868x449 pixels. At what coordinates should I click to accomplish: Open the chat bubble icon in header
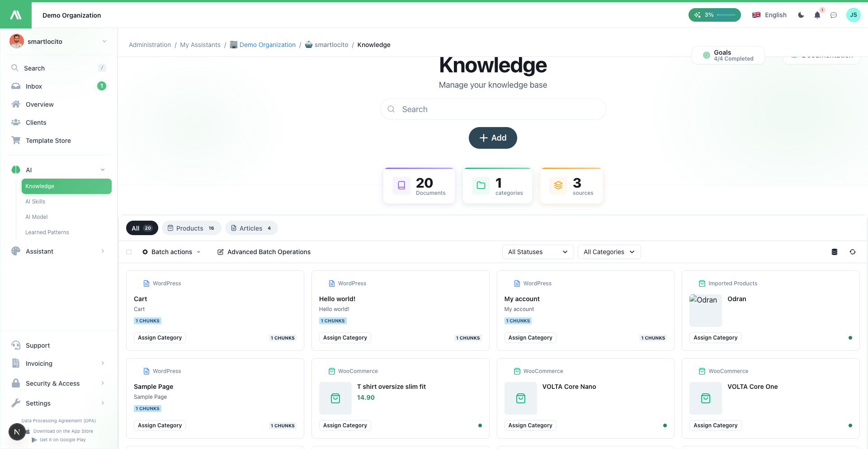coord(834,15)
